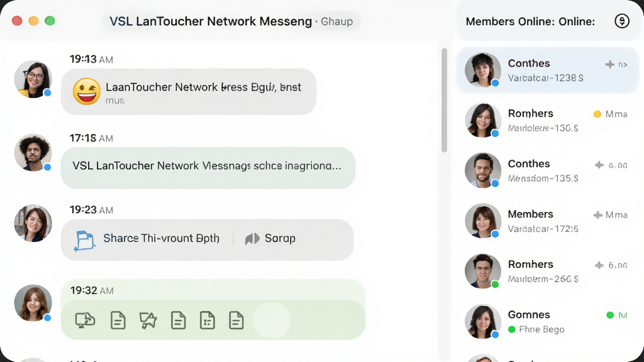Select member Gomnes in the online list
This screenshot has height=362, width=644.
tap(548, 321)
